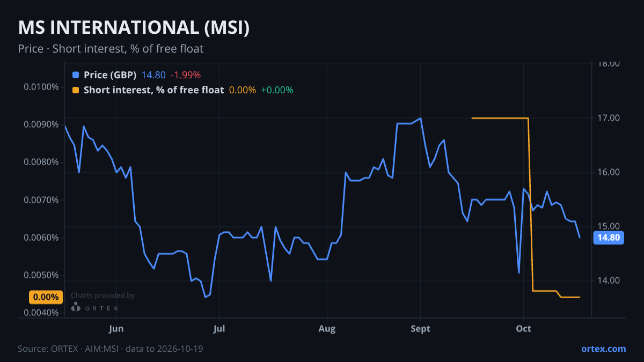Click the Sept x-axis label

click(421, 329)
